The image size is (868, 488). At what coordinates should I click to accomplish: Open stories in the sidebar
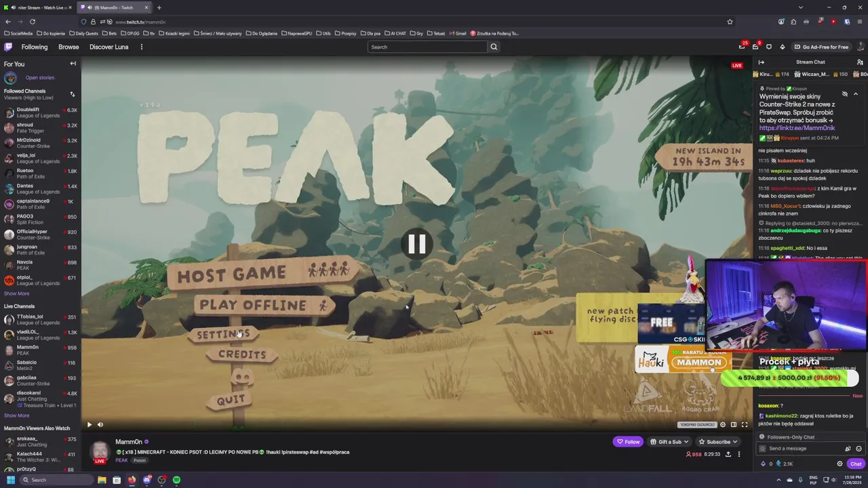40,78
